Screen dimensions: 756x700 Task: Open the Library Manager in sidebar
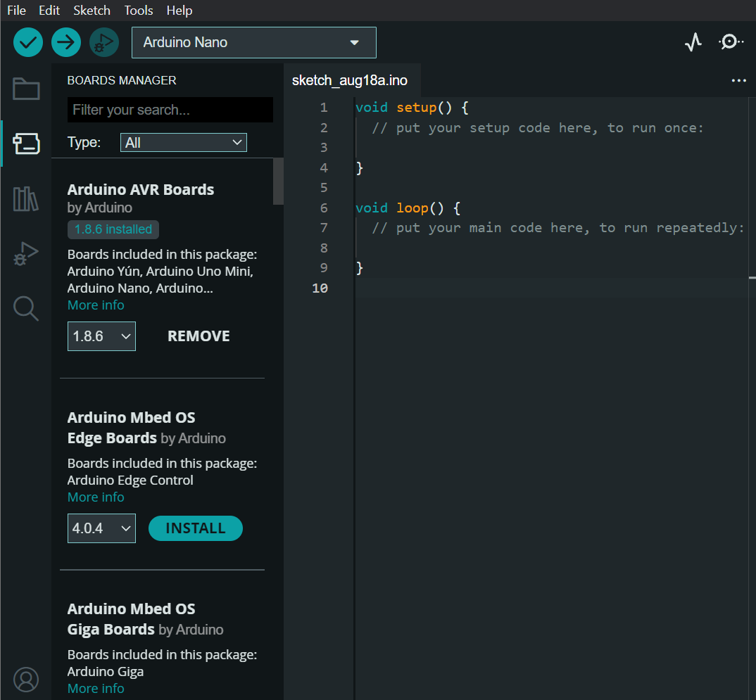(x=26, y=199)
